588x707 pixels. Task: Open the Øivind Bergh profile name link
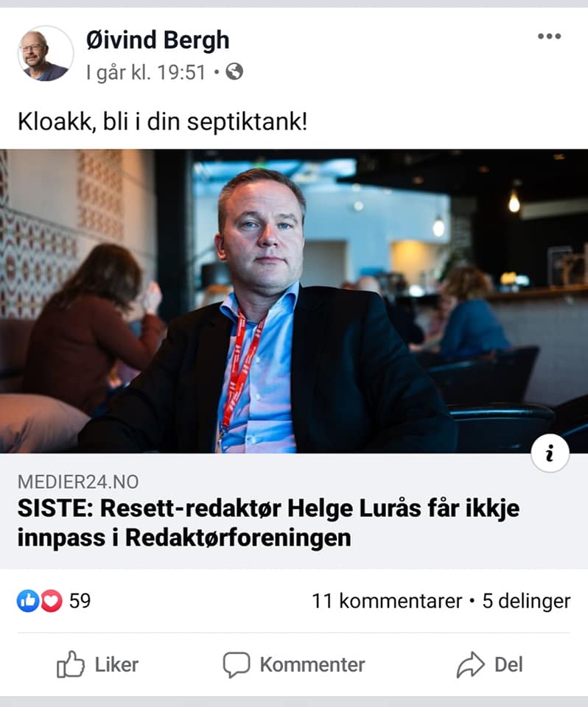158,40
